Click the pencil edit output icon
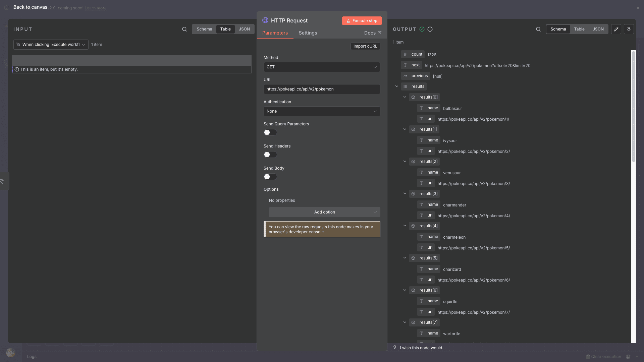This screenshot has height=362, width=644. [x=616, y=29]
